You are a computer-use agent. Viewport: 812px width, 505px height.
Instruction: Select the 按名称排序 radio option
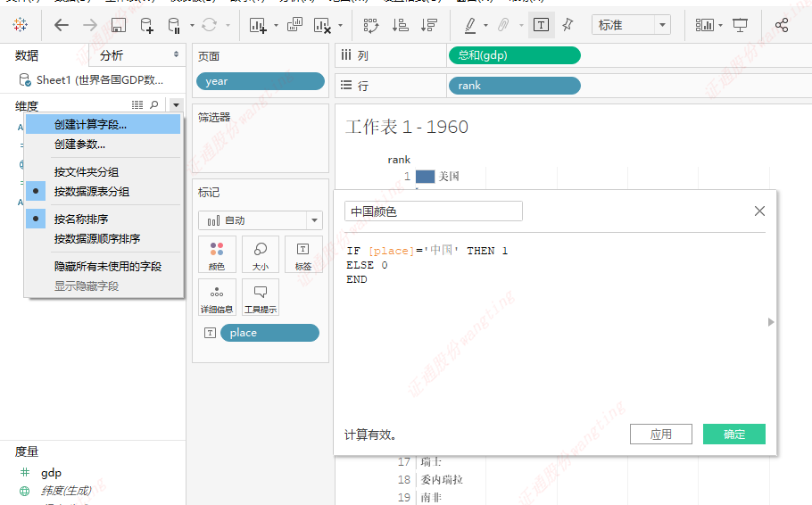click(103, 219)
